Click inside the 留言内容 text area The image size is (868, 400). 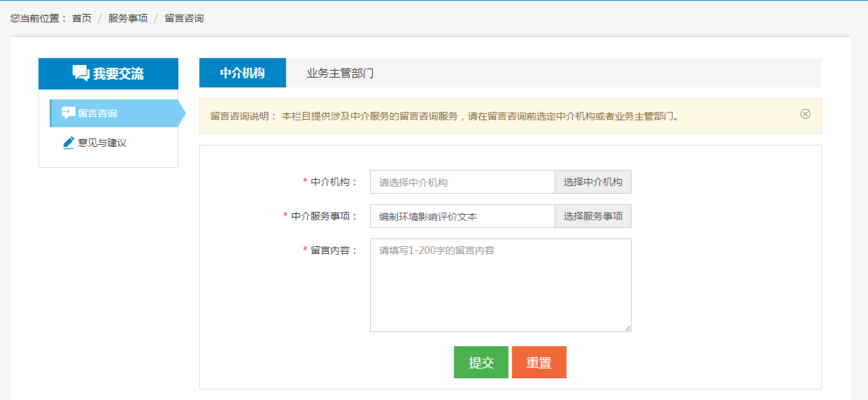click(x=500, y=285)
